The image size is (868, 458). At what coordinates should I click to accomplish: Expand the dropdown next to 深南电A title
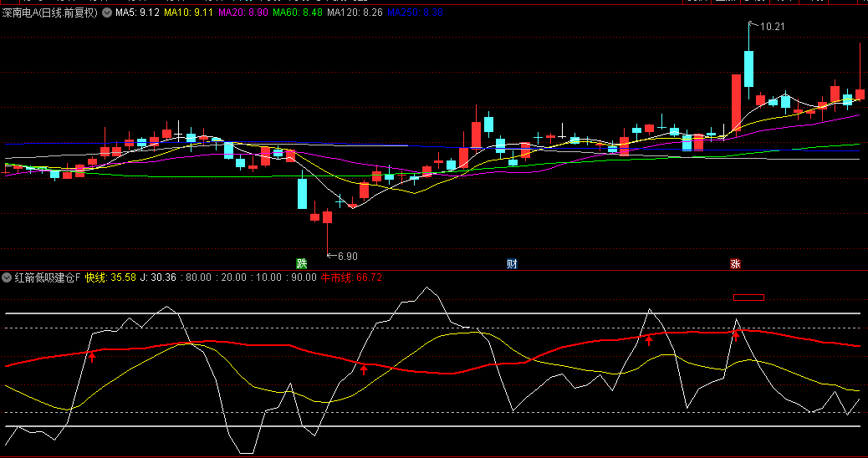pos(106,13)
